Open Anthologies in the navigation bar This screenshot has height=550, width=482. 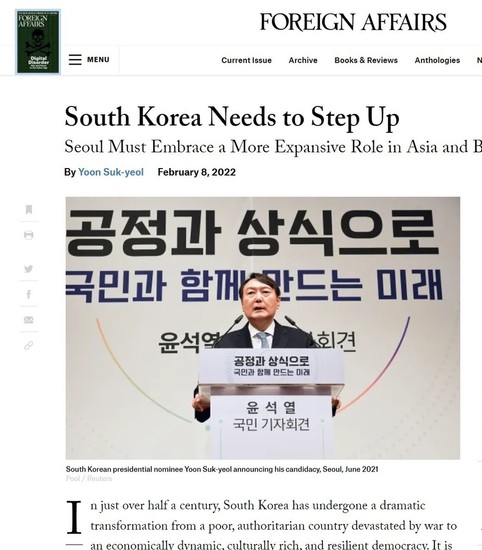[437, 60]
